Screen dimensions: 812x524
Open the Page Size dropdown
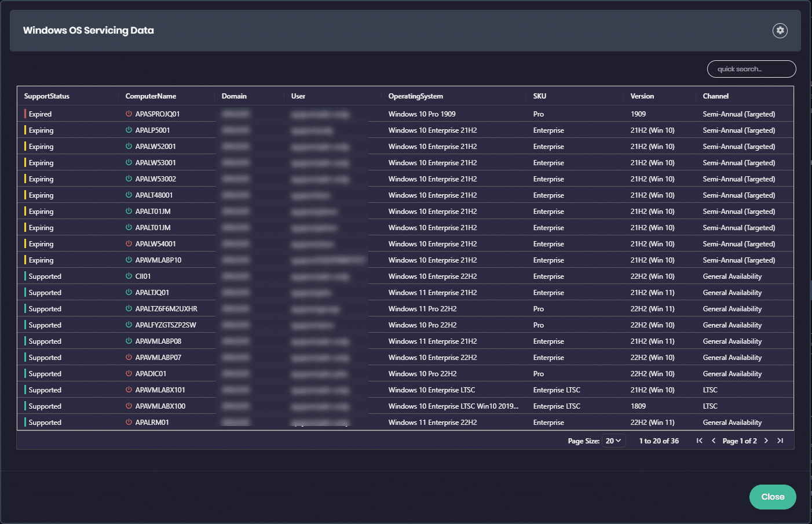tap(613, 441)
